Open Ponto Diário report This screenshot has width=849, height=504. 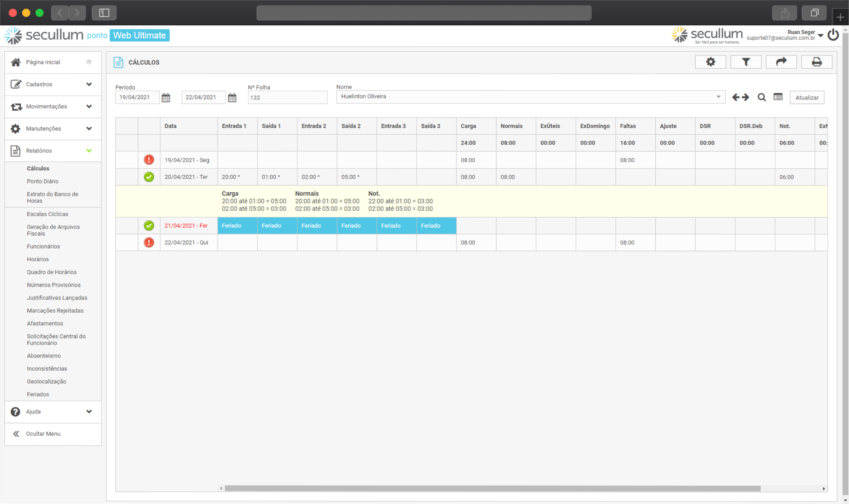(x=43, y=182)
